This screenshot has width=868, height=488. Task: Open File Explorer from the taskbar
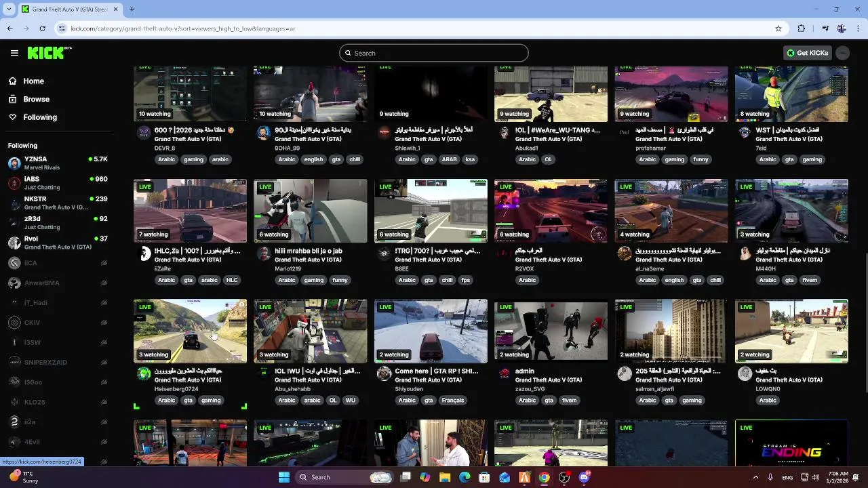point(445,477)
